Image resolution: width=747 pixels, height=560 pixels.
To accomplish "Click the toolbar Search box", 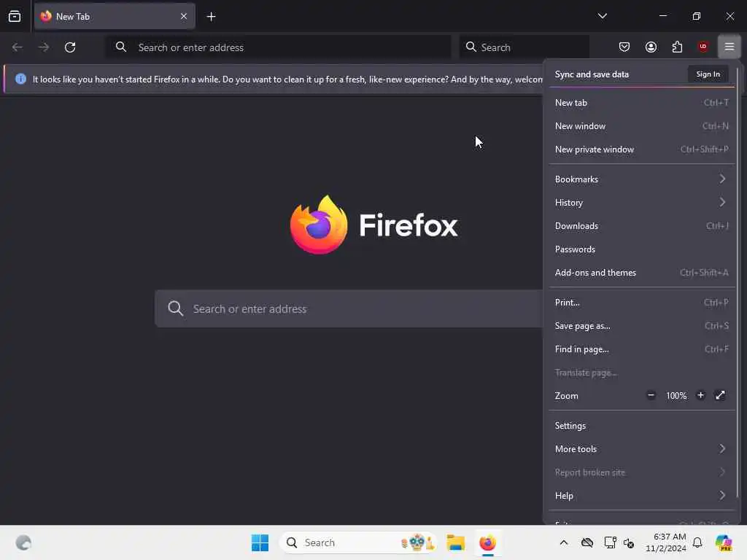I will pyautogui.click(x=524, y=47).
